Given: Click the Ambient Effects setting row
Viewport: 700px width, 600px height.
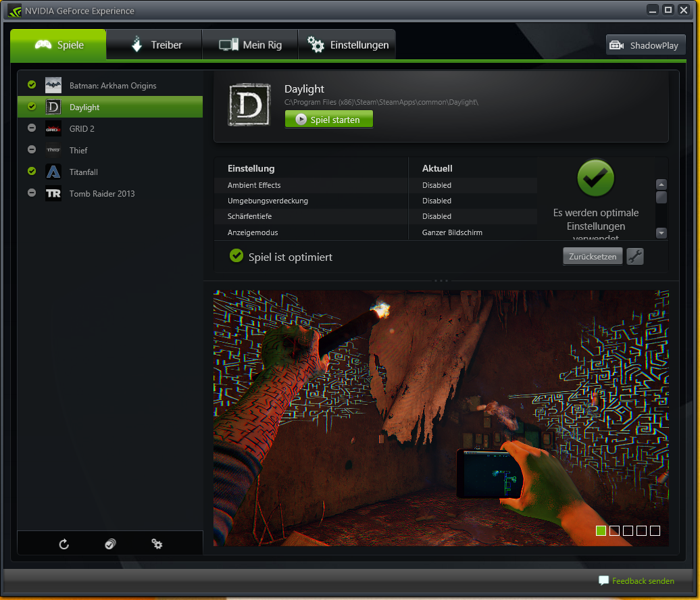Looking at the screenshot, I should 376,185.
